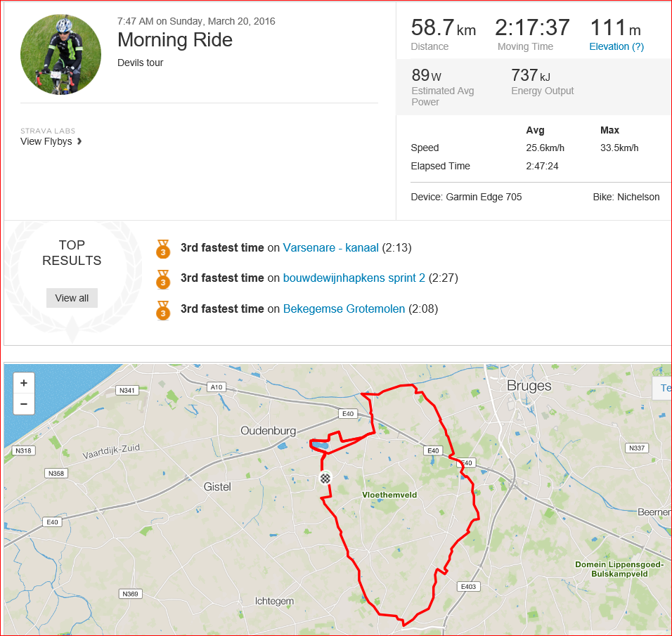Click the medal icon beside Varsenare - kanaal
This screenshot has width=672, height=636.
click(x=163, y=249)
